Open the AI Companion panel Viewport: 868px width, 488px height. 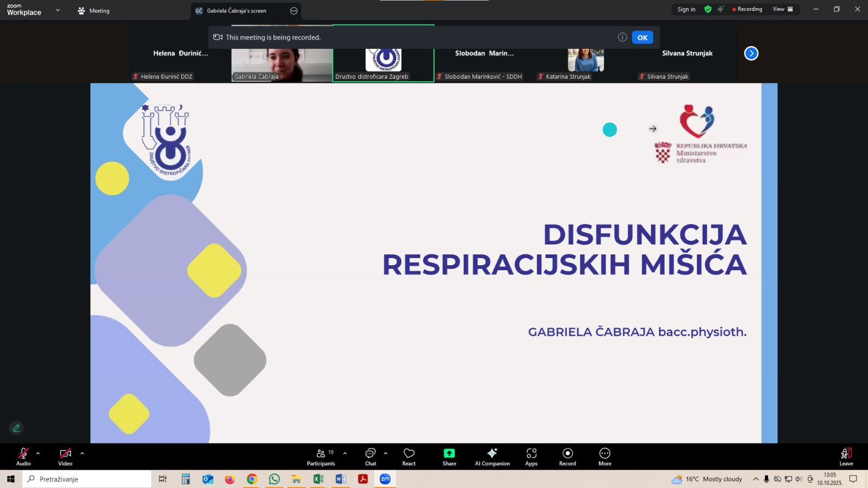click(x=492, y=456)
